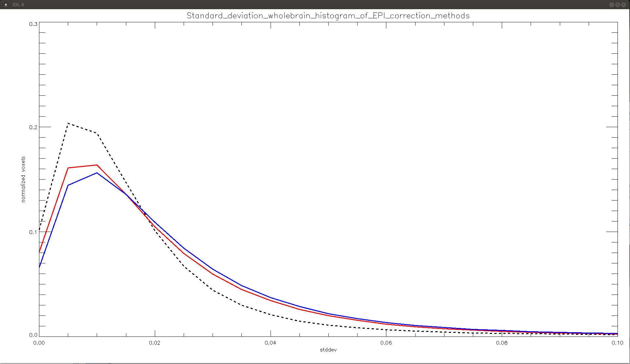Click the 'normalized voxels' y-axis label
Screen dimensions: 630x364
pos(23,179)
